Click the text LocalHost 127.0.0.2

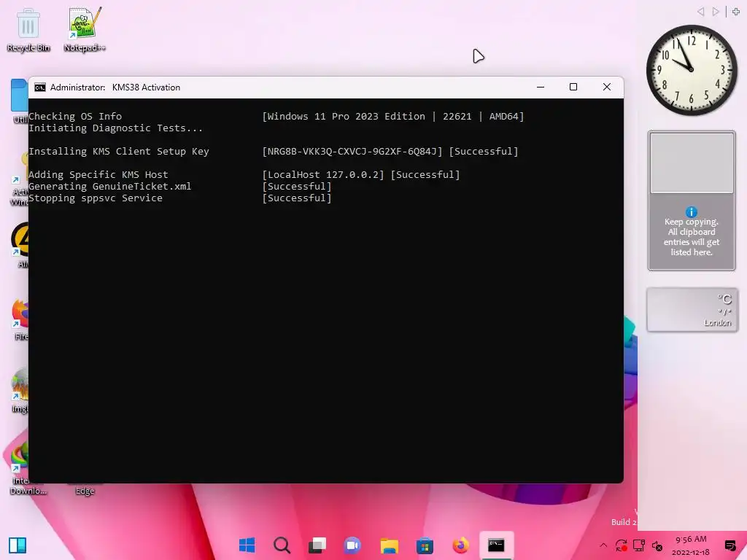pyautogui.click(x=323, y=175)
